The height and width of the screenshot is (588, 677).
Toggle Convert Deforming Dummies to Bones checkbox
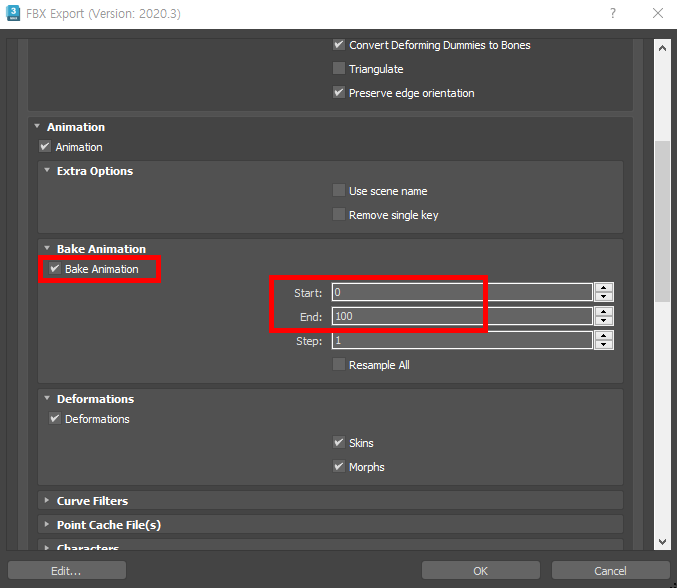click(339, 45)
